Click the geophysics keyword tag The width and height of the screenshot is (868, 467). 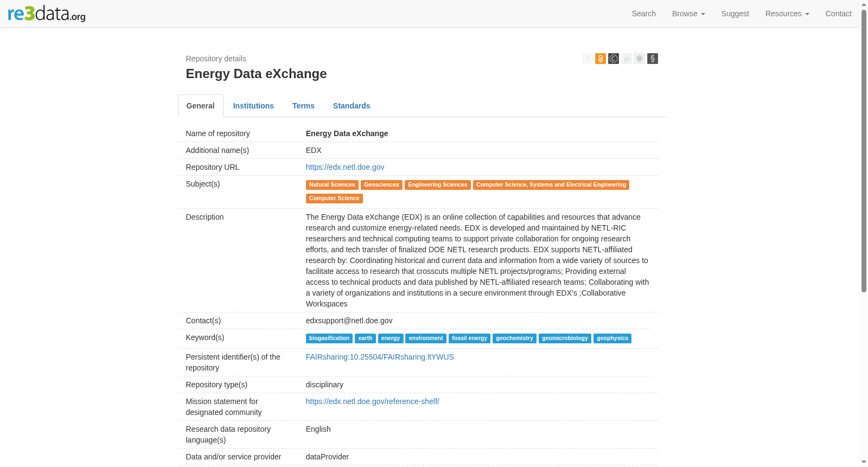(612, 338)
